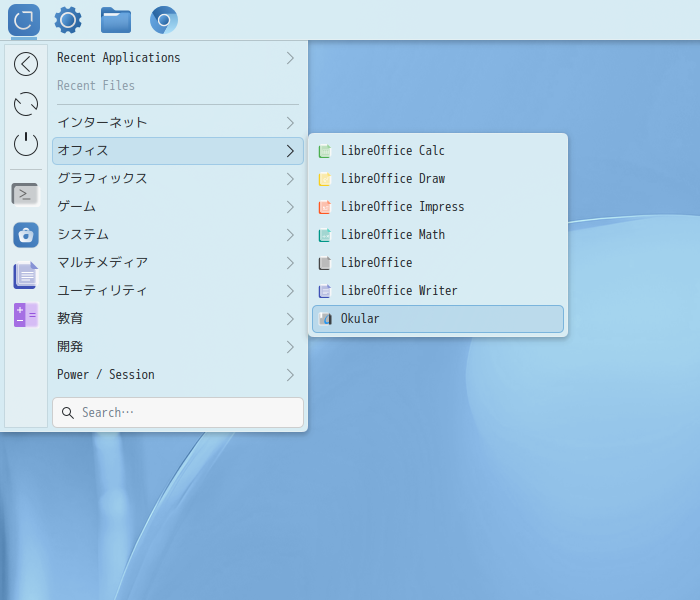Click the LibreOffice Draw yellow icon

(x=325, y=179)
